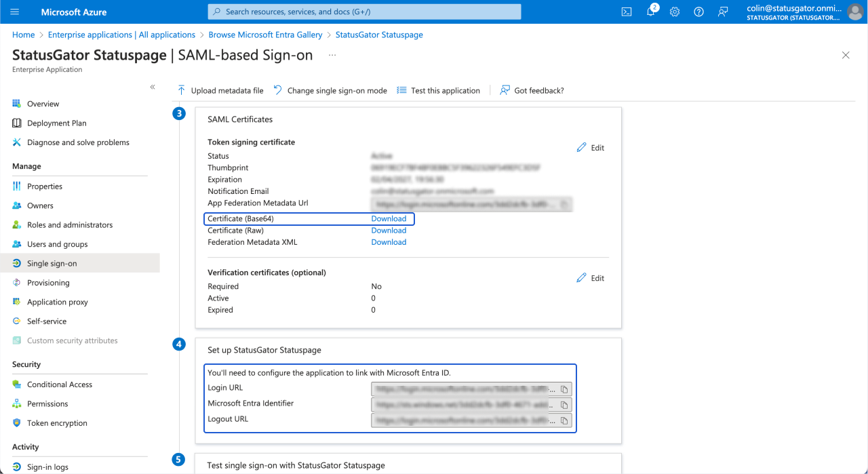Open Overview in sidebar
This screenshot has width=868, height=474.
tap(43, 104)
